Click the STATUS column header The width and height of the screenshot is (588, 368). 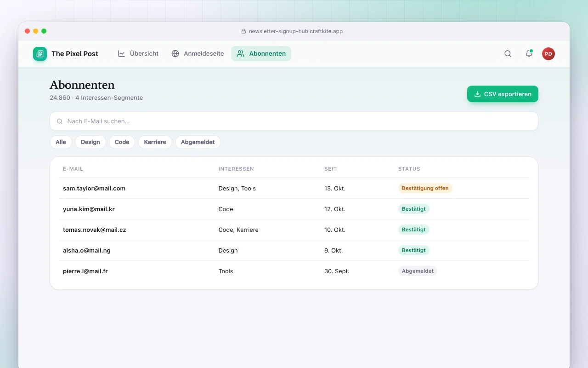pyautogui.click(x=409, y=169)
